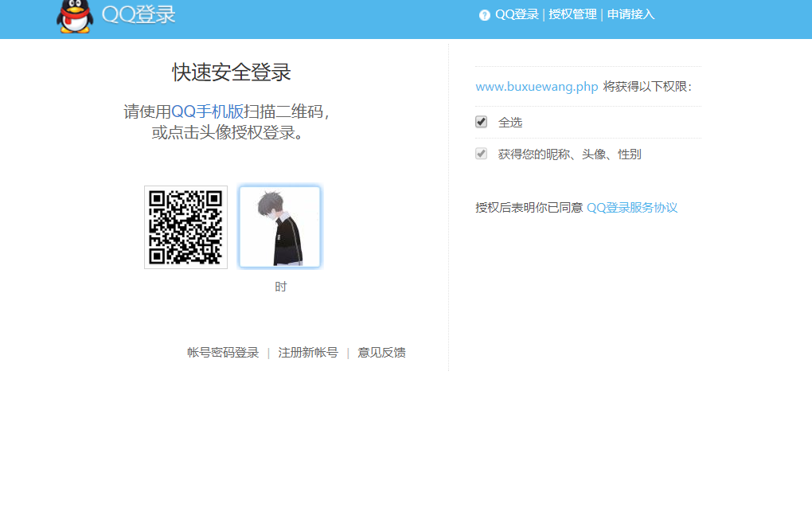Screen dimensions: 812x508
Task: Click the QQ penguin logo
Action: click(75, 17)
